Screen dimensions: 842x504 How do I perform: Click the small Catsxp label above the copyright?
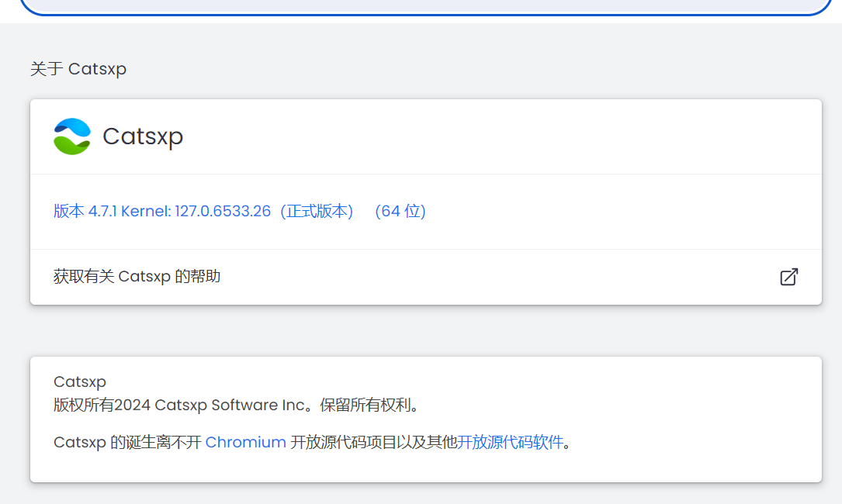point(80,381)
